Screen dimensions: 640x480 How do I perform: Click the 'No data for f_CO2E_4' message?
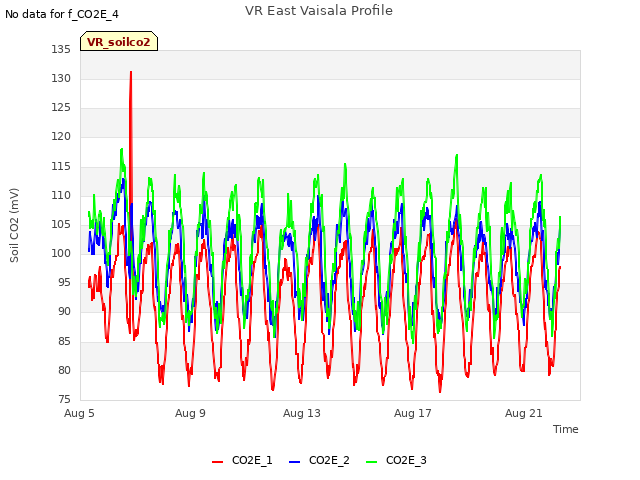pyautogui.click(x=62, y=14)
